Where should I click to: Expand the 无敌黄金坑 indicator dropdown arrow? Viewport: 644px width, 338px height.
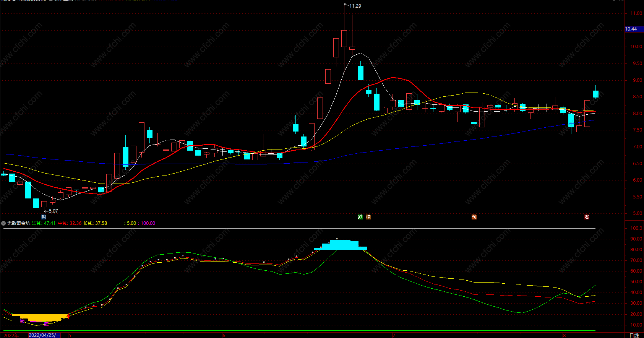3,223
